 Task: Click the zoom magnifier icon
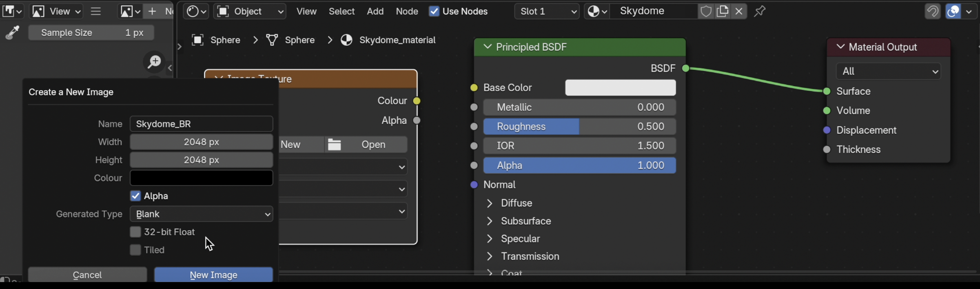(x=154, y=62)
